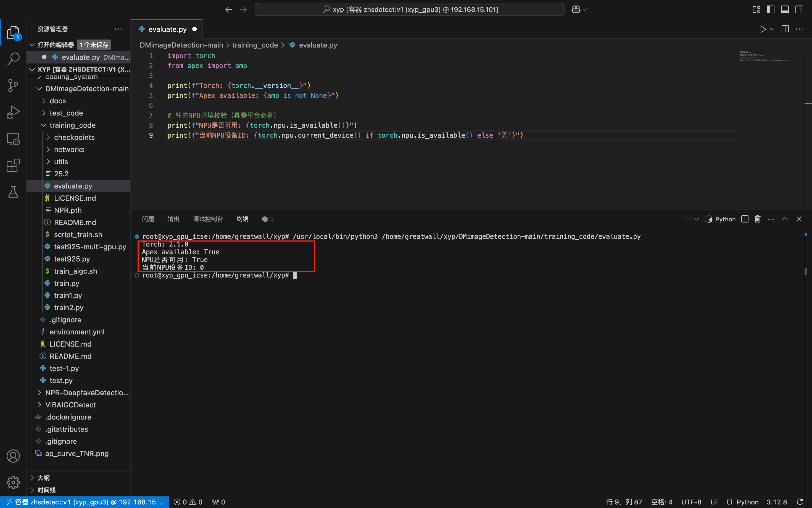Open Run and Debug view
The width and height of the screenshot is (812, 508).
pos(13,112)
